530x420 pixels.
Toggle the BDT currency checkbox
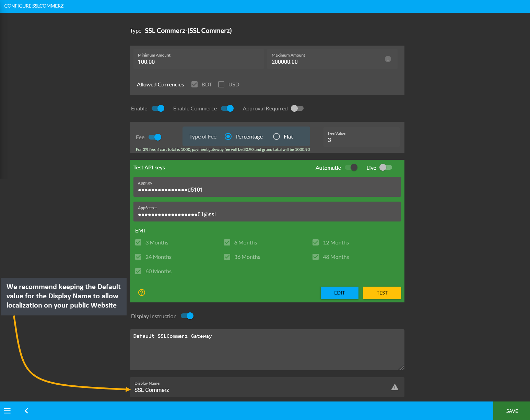coord(195,84)
